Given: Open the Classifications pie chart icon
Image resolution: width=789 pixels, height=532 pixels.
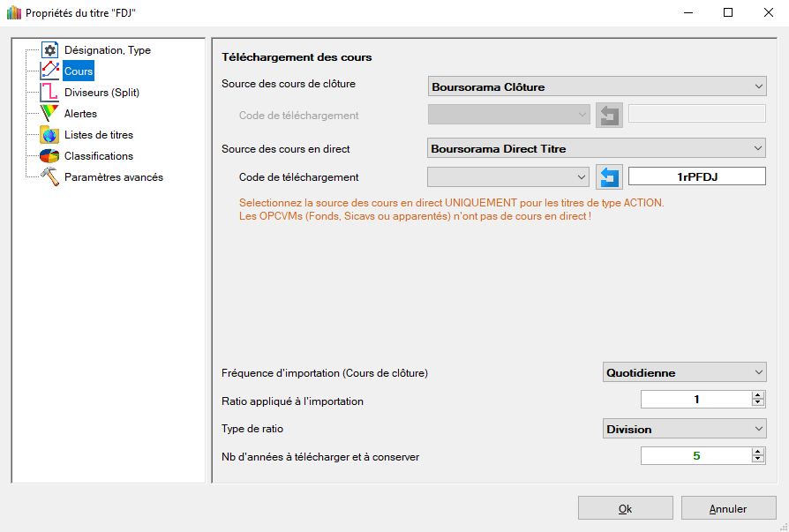Looking at the screenshot, I should click(50, 156).
